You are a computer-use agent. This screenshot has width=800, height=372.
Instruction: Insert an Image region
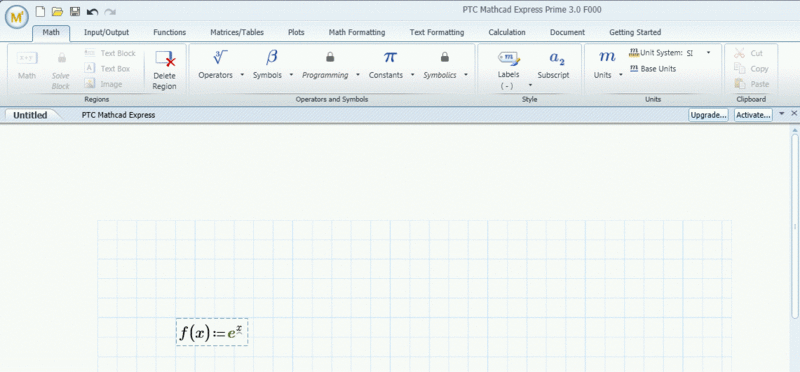(x=104, y=84)
